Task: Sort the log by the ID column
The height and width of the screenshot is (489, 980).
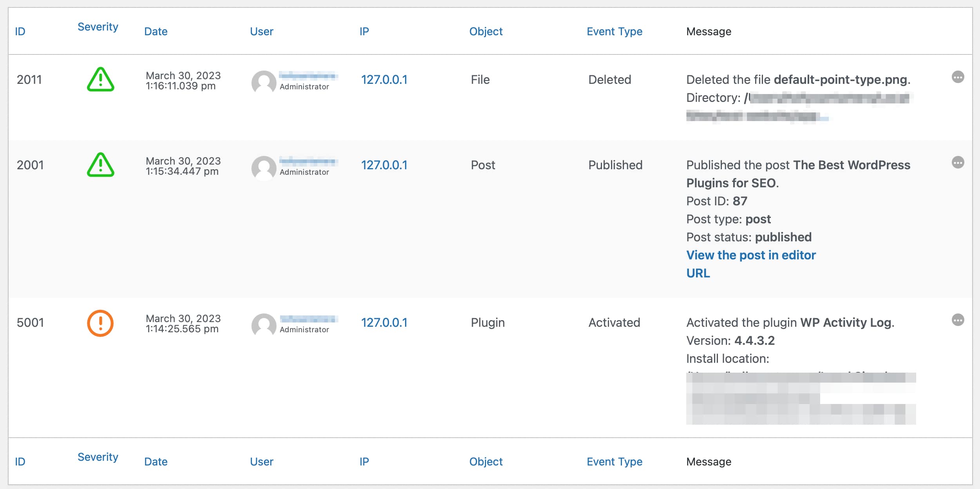Action: 21,31
